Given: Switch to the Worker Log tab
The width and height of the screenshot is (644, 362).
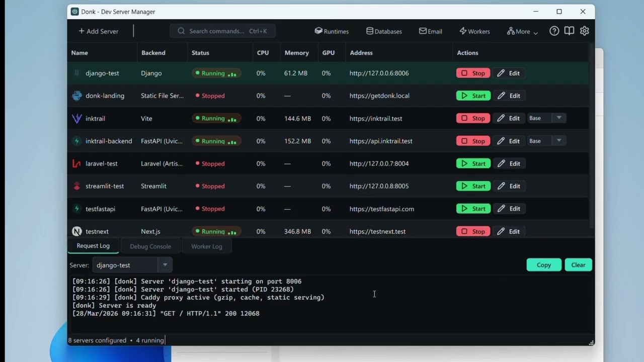Looking at the screenshot, I should click(x=207, y=246).
